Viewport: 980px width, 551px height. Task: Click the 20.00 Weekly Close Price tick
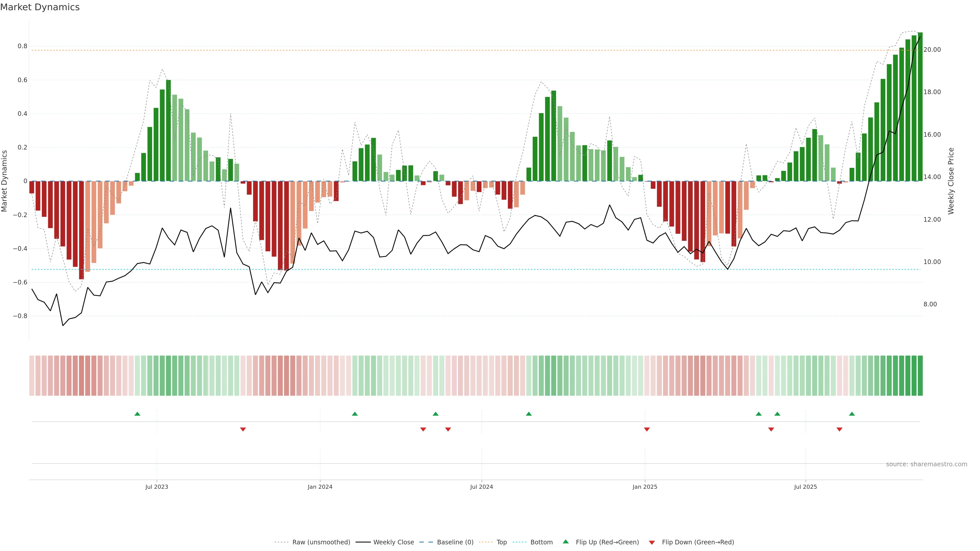932,50
